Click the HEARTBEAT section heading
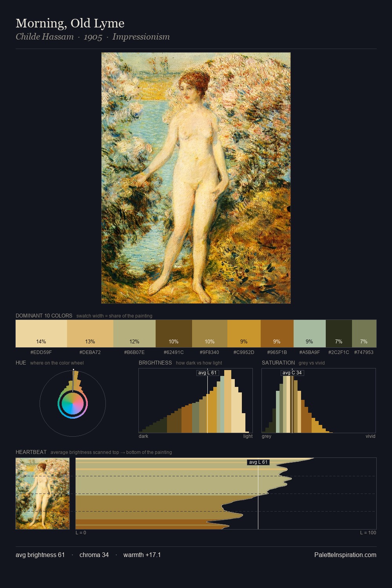 pyautogui.click(x=31, y=452)
